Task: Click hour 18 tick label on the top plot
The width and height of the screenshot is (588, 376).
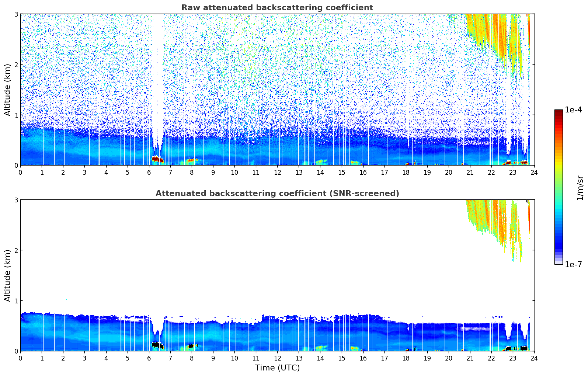Action: tap(406, 172)
